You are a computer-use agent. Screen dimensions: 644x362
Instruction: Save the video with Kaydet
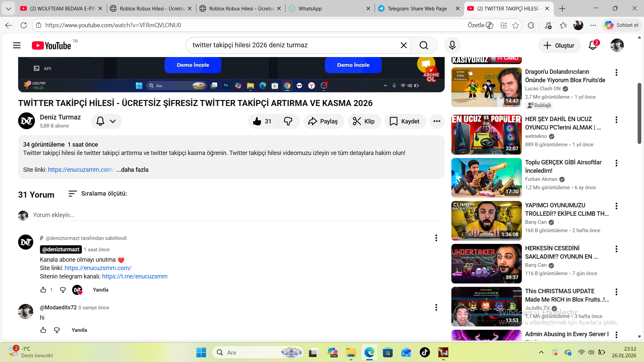[405, 121]
